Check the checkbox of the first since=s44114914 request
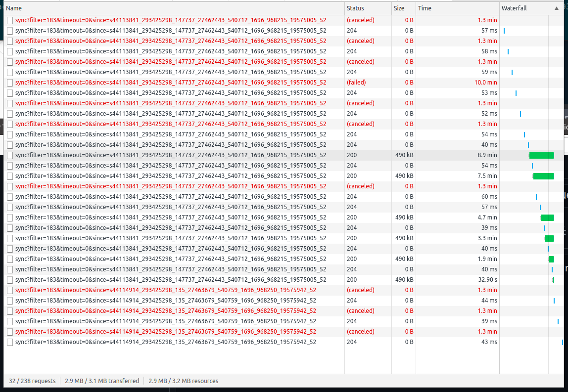This screenshot has width=568, height=392. (9, 290)
